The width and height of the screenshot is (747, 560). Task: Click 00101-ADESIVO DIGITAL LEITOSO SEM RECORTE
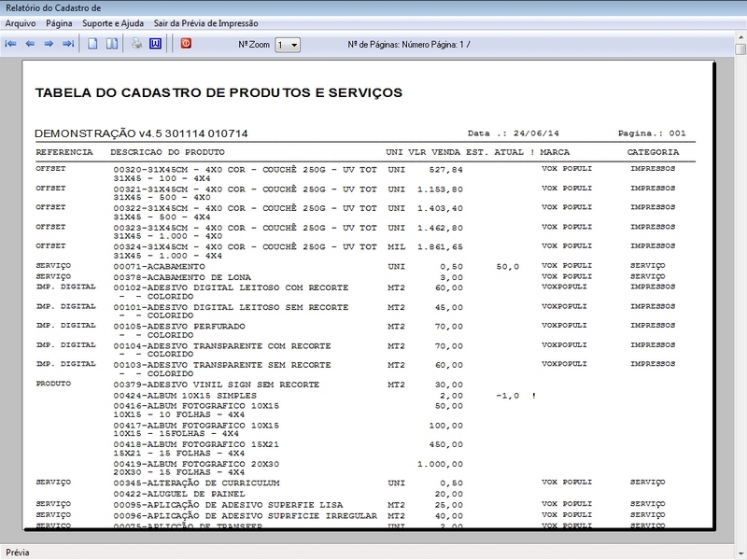(x=231, y=307)
